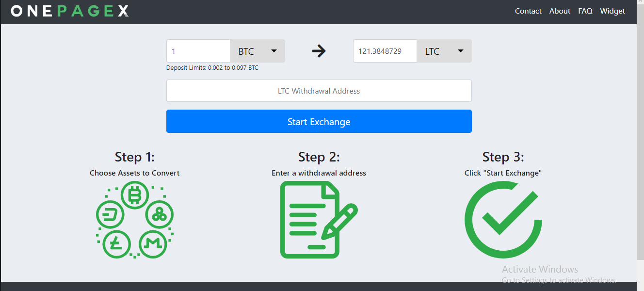Open the About page
This screenshot has width=644, height=291.
pyautogui.click(x=560, y=11)
